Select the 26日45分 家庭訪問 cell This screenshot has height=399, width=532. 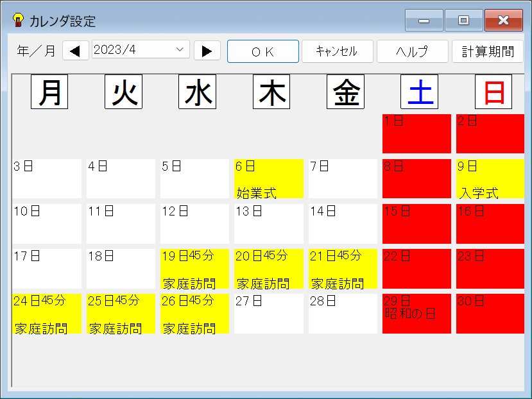[x=194, y=314]
